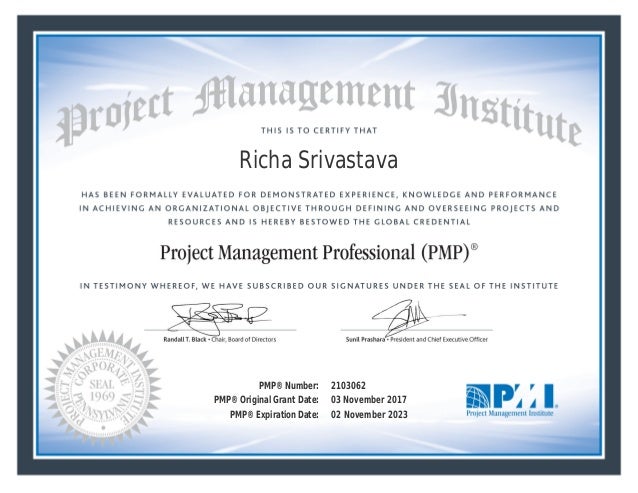
Task: Click the Project Management Professional (PMP) title
Action: (x=319, y=253)
